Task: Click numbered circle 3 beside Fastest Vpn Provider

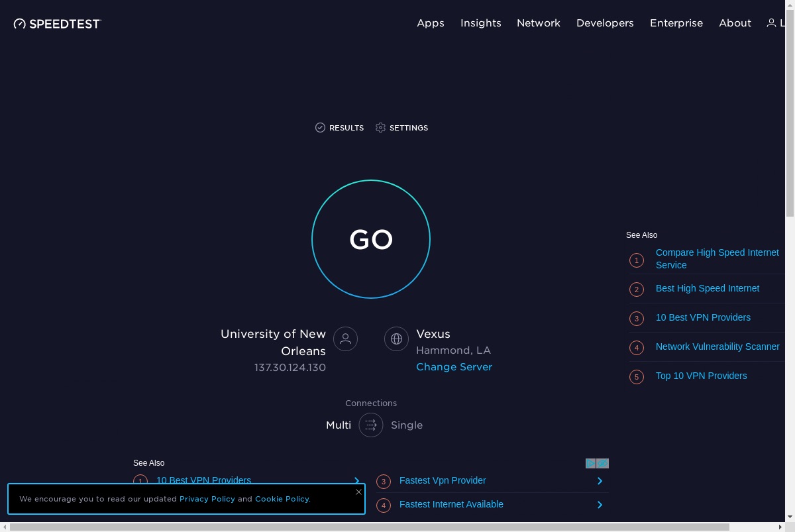Action: click(x=384, y=482)
